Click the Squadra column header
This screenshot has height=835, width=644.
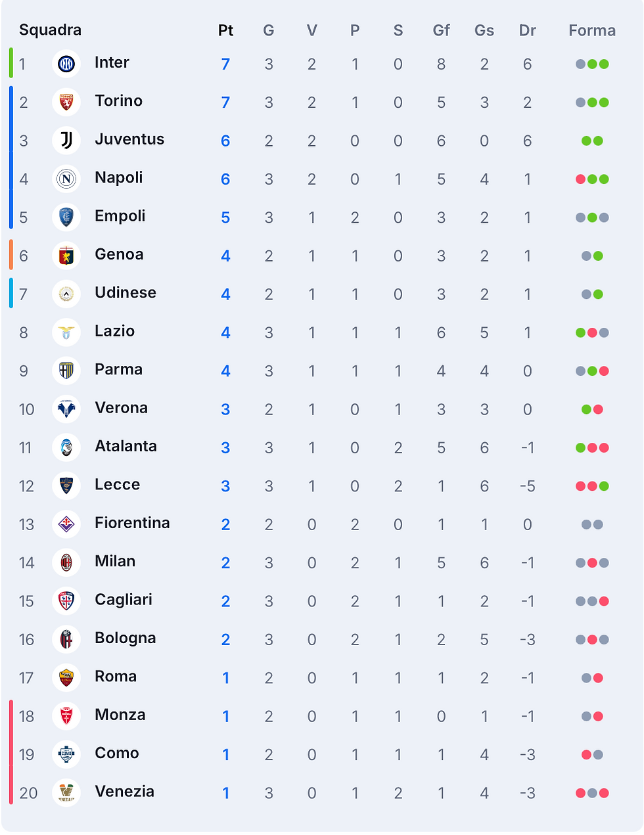pos(50,30)
